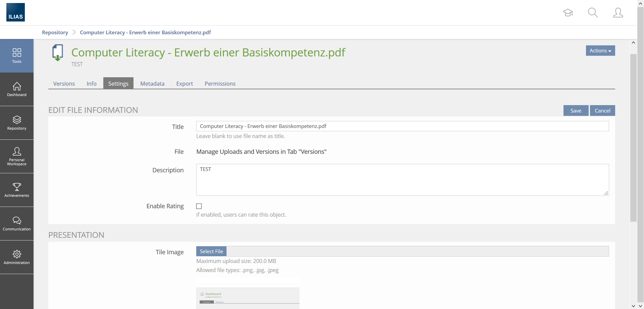Open the Metadata tab
This screenshot has height=309, width=644.
click(x=152, y=84)
